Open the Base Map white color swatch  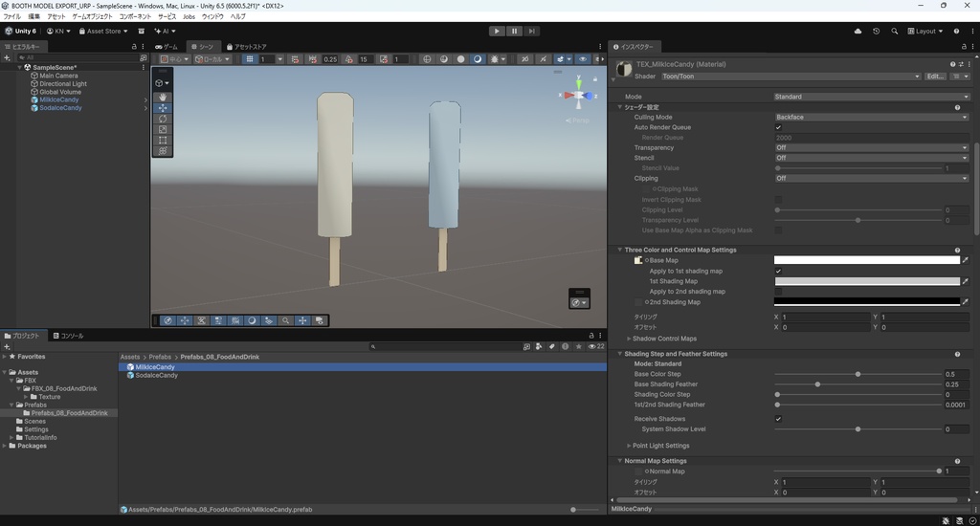pyautogui.click(x=867, y=260)
